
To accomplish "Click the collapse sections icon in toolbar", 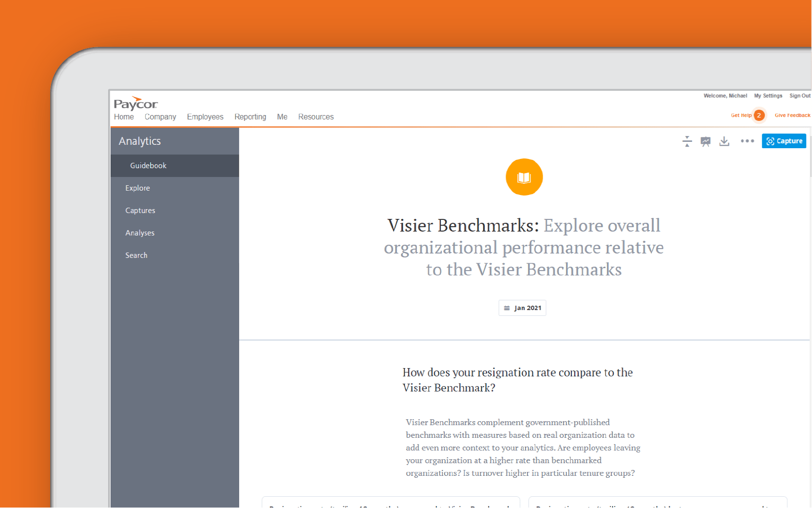I will (x=687, y=141).
